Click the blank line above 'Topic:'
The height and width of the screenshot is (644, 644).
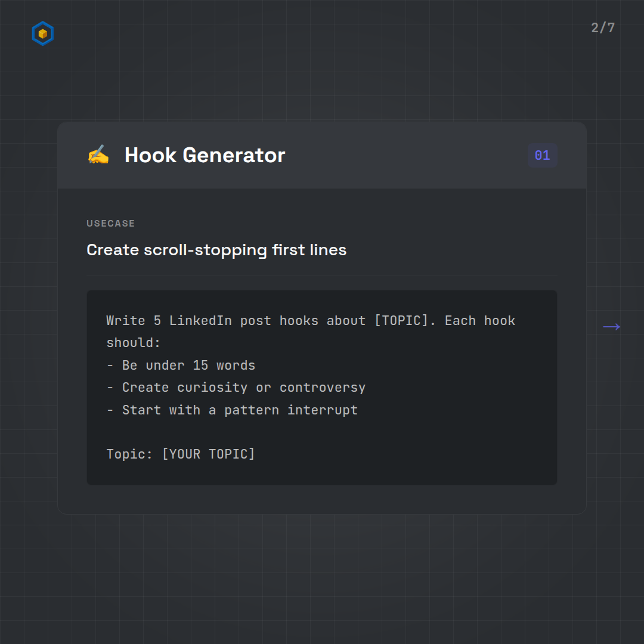(239, 432)
